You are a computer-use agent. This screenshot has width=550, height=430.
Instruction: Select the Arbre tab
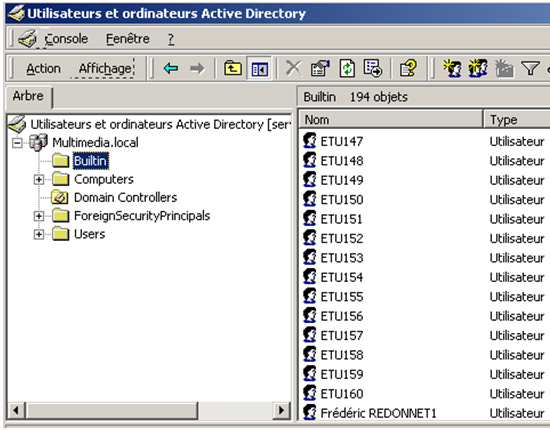coord(28,96)
